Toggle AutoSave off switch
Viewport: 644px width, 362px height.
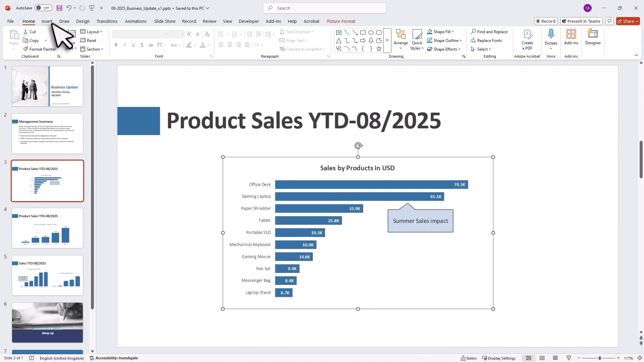43,8
